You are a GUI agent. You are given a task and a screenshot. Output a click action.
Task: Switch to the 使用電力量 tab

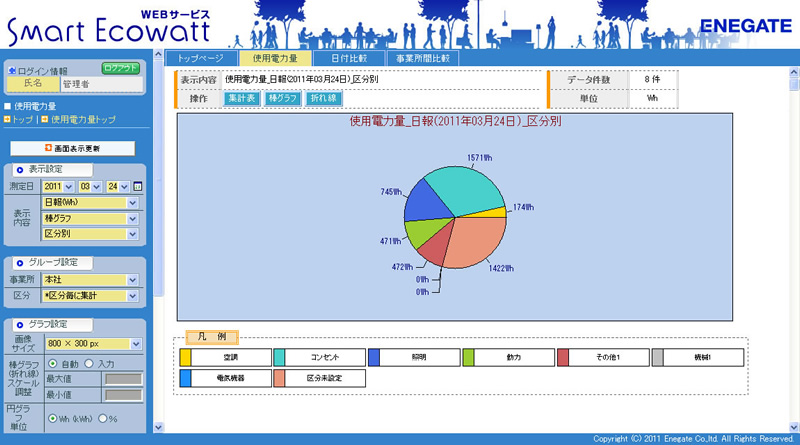coord(275,58)
